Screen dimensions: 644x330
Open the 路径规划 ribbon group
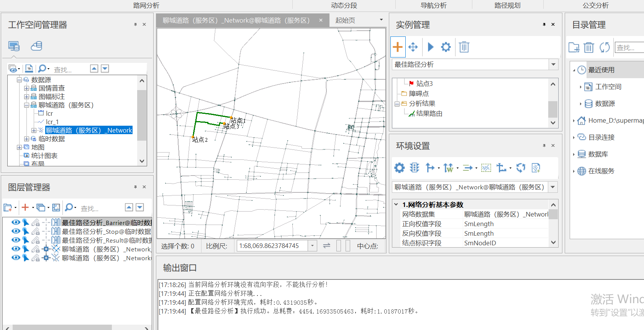[508, 5]
